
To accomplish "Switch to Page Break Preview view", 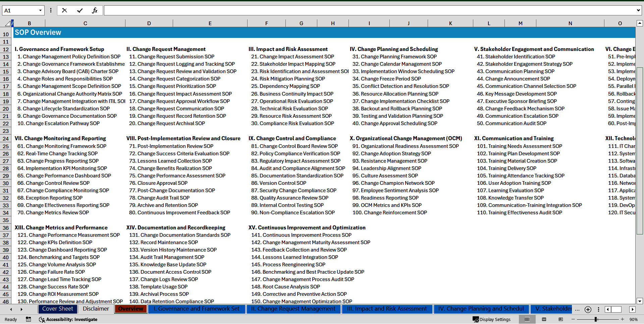I will pos(561,319).
